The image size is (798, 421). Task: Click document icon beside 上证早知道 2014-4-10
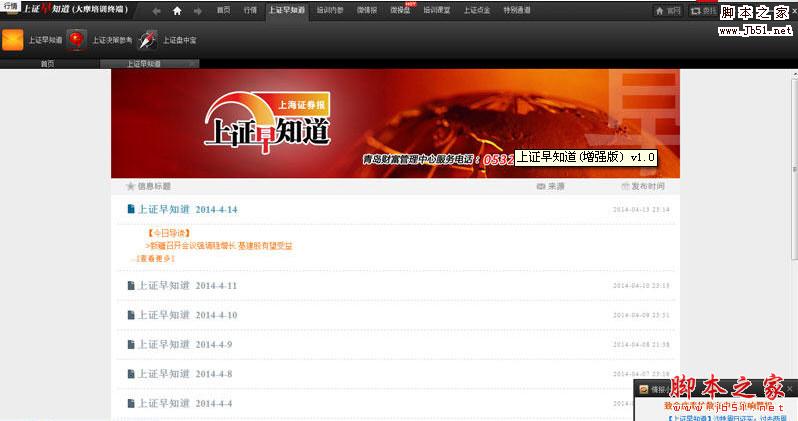click(x=131, y=315)
